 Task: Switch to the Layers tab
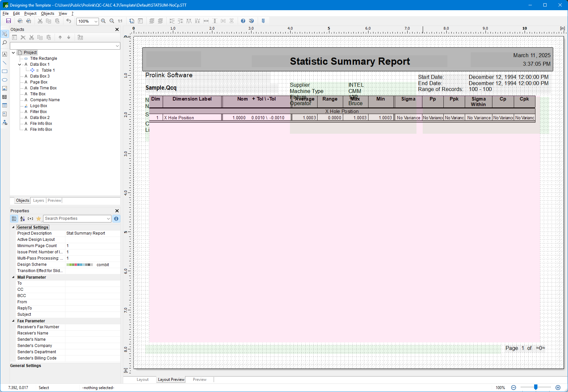pyautogui.click(x=38, y=200)
